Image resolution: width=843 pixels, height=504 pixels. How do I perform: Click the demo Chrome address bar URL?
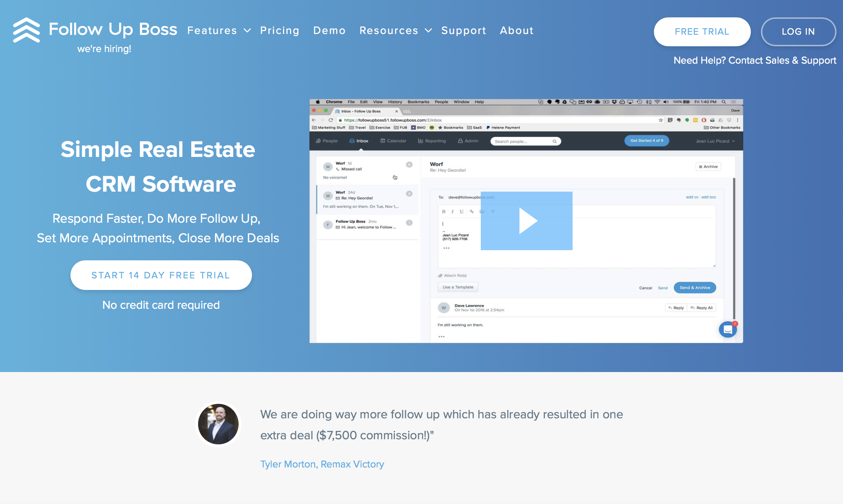point(393,120)
